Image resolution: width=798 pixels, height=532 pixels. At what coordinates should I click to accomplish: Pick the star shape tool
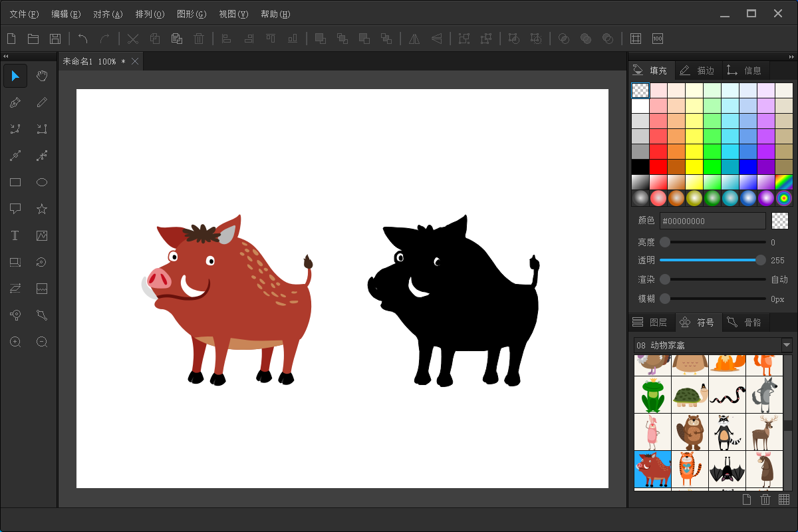[42, 209]
